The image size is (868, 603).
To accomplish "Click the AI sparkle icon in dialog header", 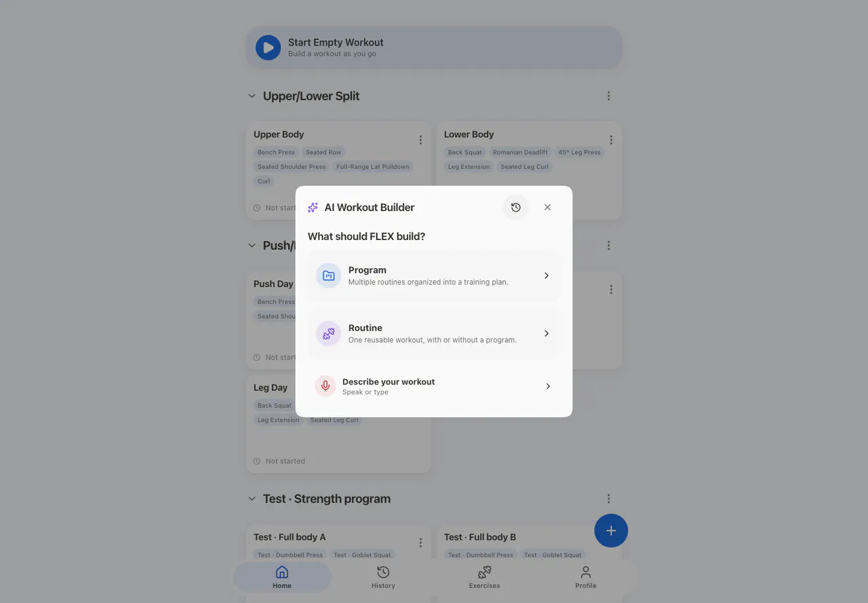I will click(313, 208).
